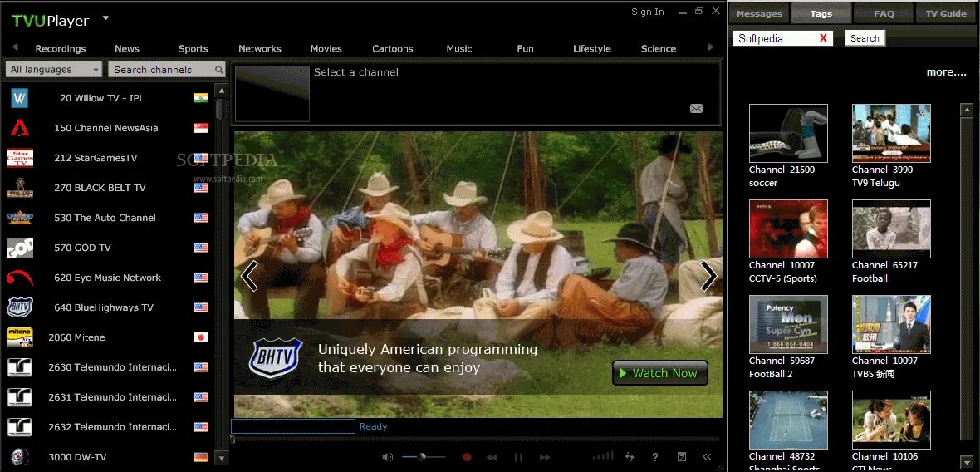
Task: Click the Eye Music Network logo
Action: 20,278
